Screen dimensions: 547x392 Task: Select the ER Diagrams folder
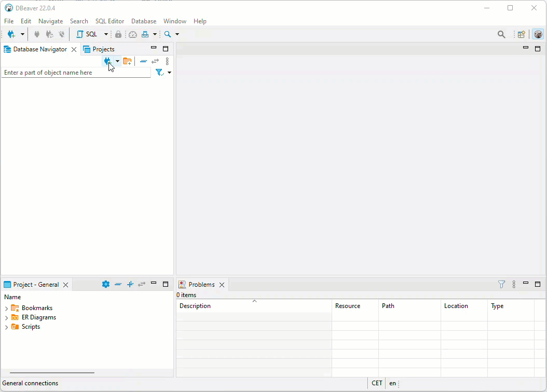(x=34, y=317)
